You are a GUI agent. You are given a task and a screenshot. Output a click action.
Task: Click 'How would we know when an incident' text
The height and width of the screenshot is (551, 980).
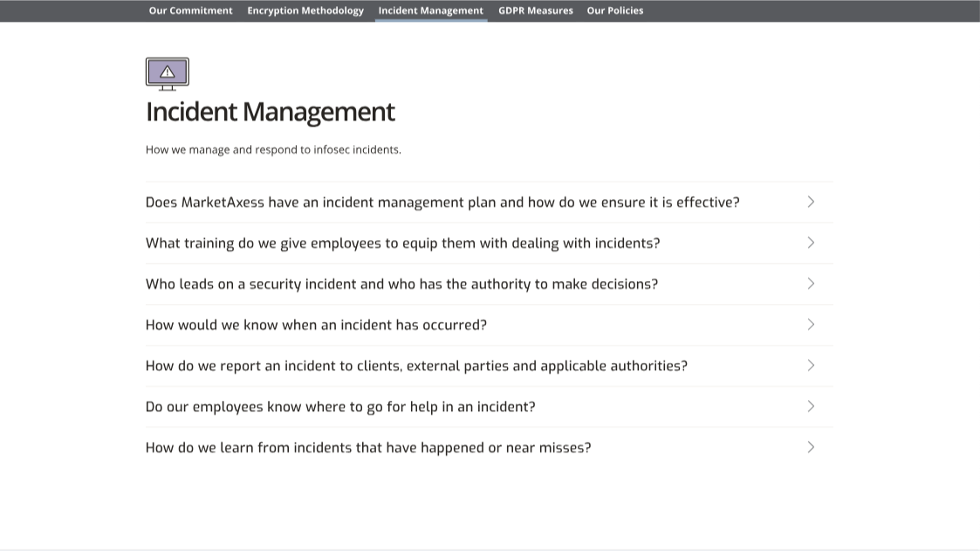316,325
